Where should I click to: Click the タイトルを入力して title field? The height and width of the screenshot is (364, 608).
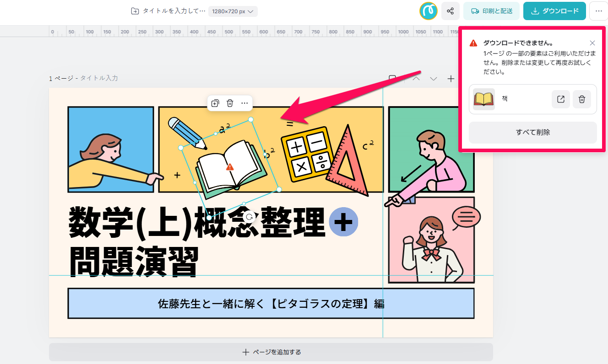[x=174, y=11]
